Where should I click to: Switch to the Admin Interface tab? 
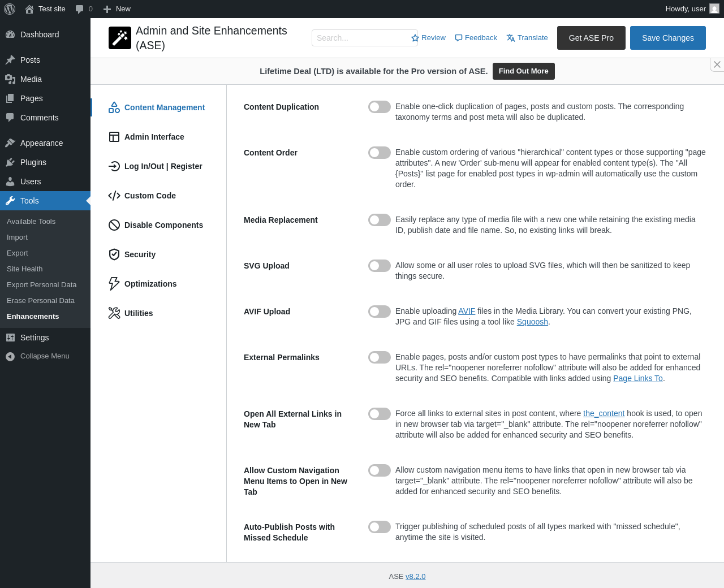pyautogui.click(x=154, y=137)
